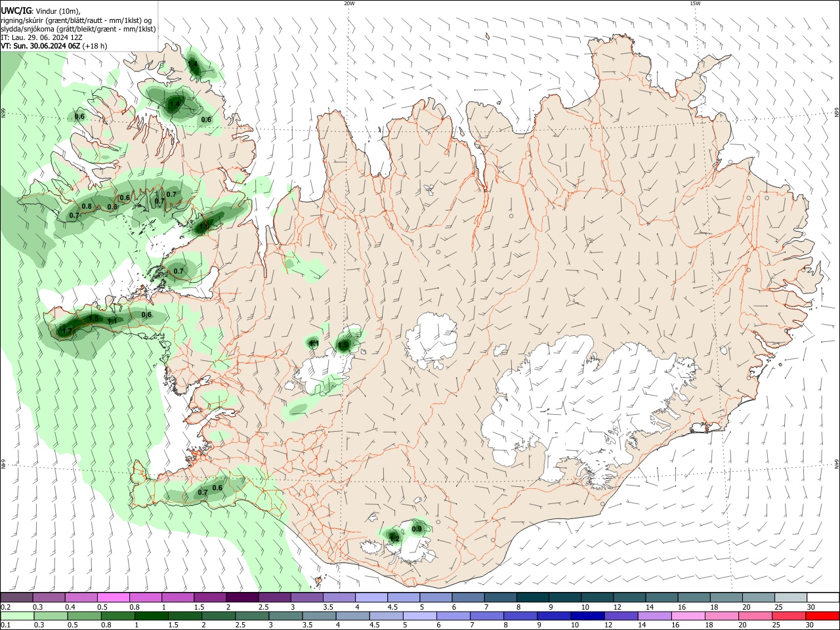Click the 'rigning/skúrir' legend description line
840x630 pixels.
(x=75, y=20)
